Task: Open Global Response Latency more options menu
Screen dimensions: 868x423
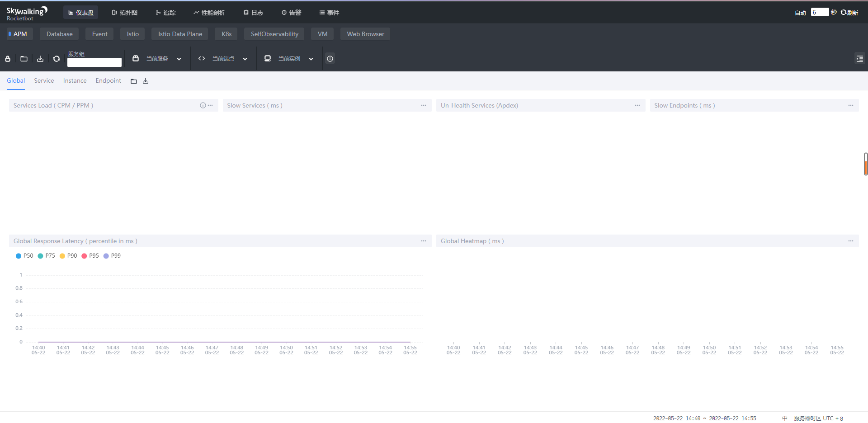Action: (424, 241)
